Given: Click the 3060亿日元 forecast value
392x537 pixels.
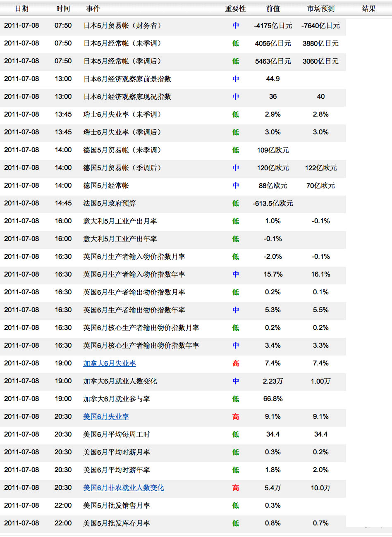Looking at the screenshot, I should [x=321, y=61].
